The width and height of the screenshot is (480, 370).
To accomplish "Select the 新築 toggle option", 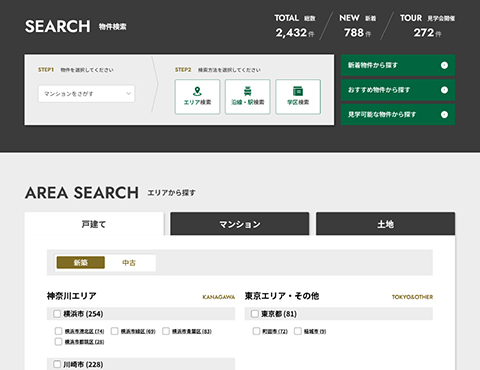I will (x=81, y=263).
